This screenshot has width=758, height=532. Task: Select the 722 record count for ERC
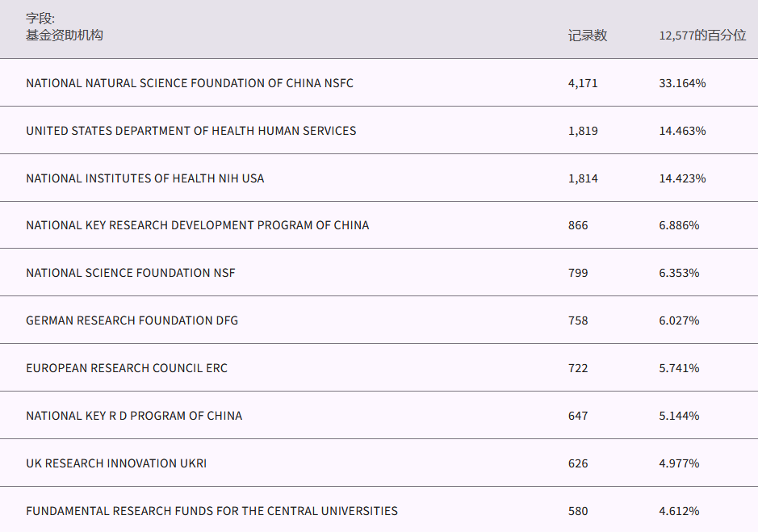click(x=578, y=368)
